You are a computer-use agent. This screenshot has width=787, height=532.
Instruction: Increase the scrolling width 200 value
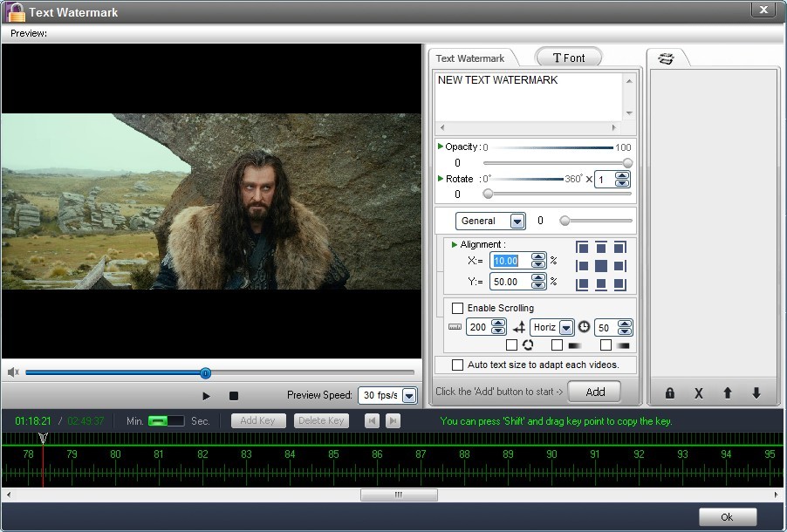tap(498, 324)
